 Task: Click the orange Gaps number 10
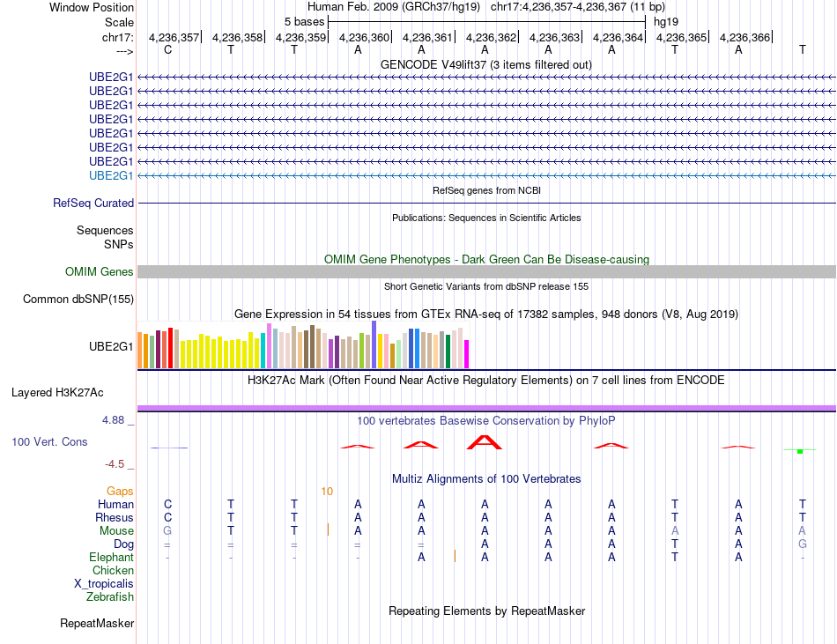pos(327,492)
